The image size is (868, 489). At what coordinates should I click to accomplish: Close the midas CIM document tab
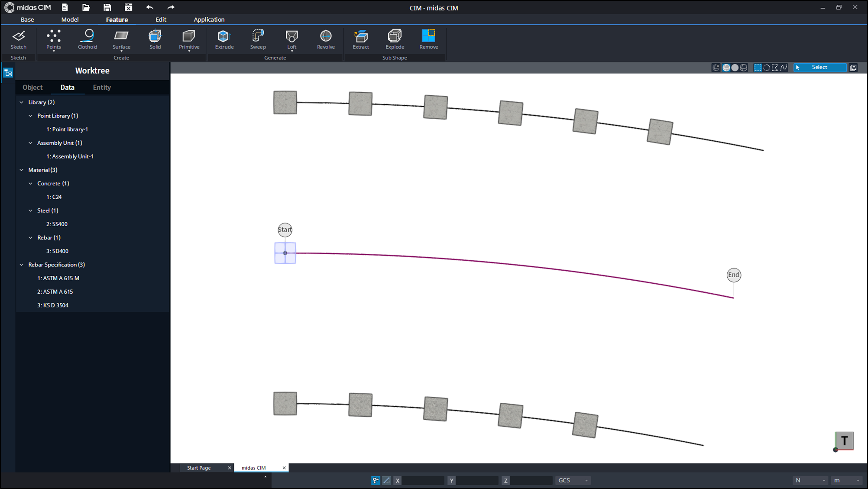point(284,468)
